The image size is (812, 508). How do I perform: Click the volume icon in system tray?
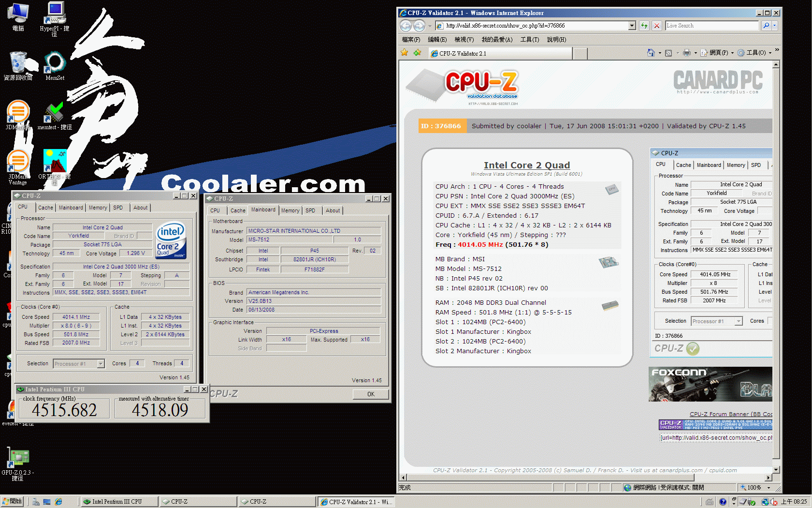click(x=773, y=502)
